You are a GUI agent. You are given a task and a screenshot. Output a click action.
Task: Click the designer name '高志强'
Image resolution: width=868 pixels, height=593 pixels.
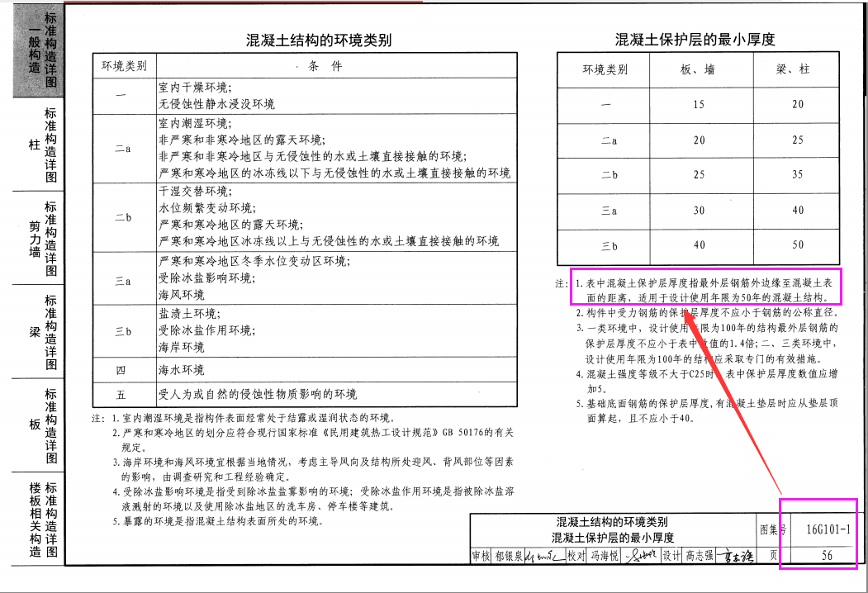click(700, 555)
